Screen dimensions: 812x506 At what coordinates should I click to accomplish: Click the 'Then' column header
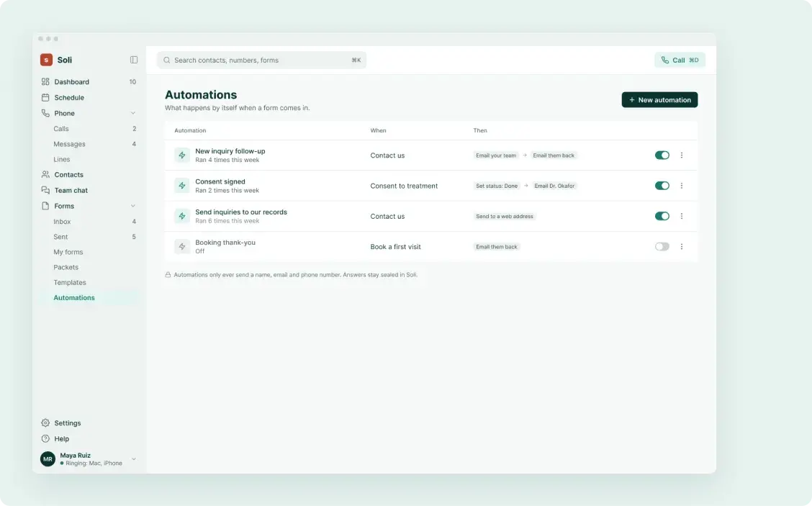point(480,130)
